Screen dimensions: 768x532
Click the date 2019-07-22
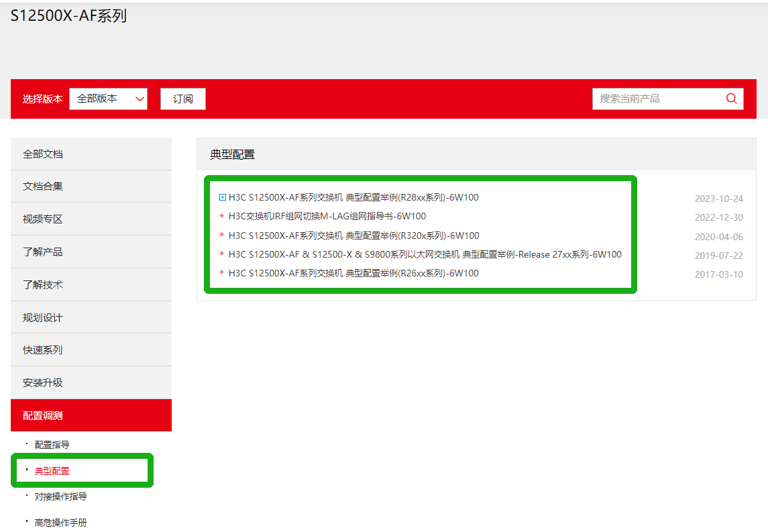pos(718,256)
